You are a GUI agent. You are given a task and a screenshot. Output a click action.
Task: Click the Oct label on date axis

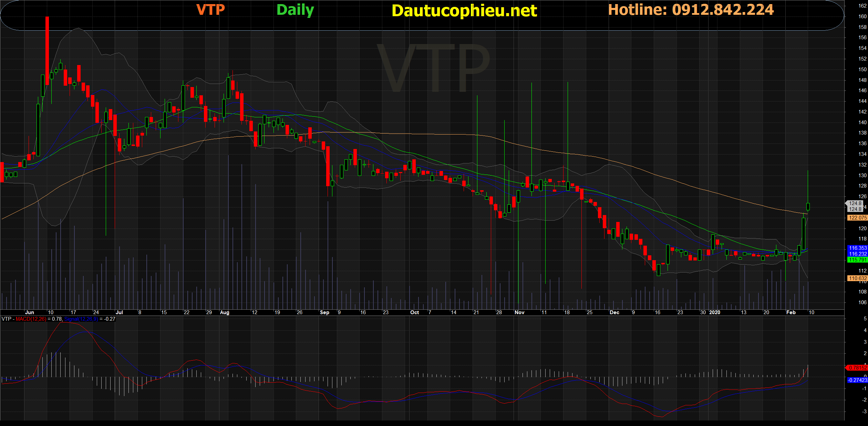415,312
